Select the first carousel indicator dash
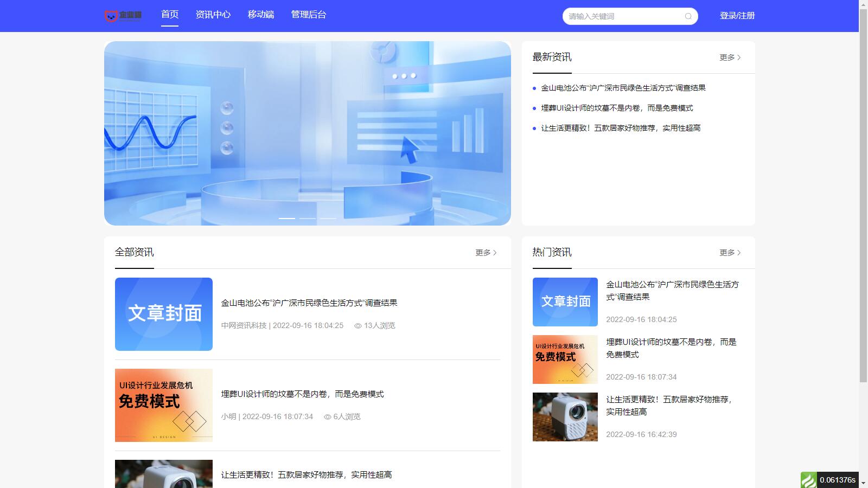 287,219
